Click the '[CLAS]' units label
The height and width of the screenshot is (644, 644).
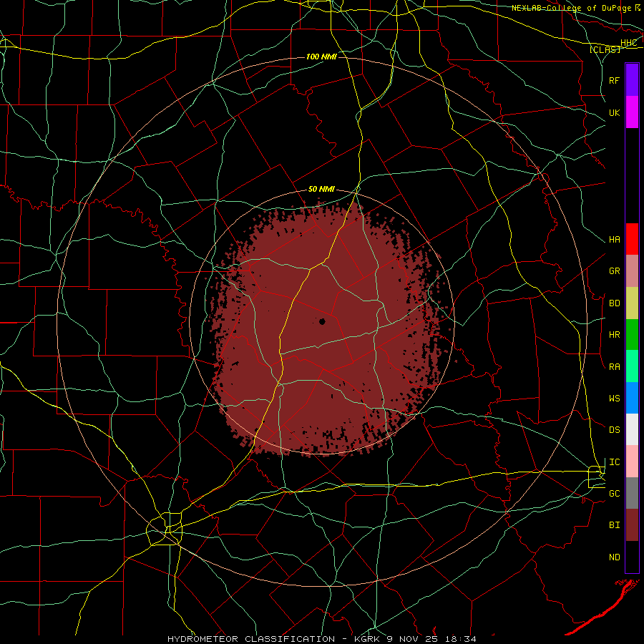click(605, 49)
